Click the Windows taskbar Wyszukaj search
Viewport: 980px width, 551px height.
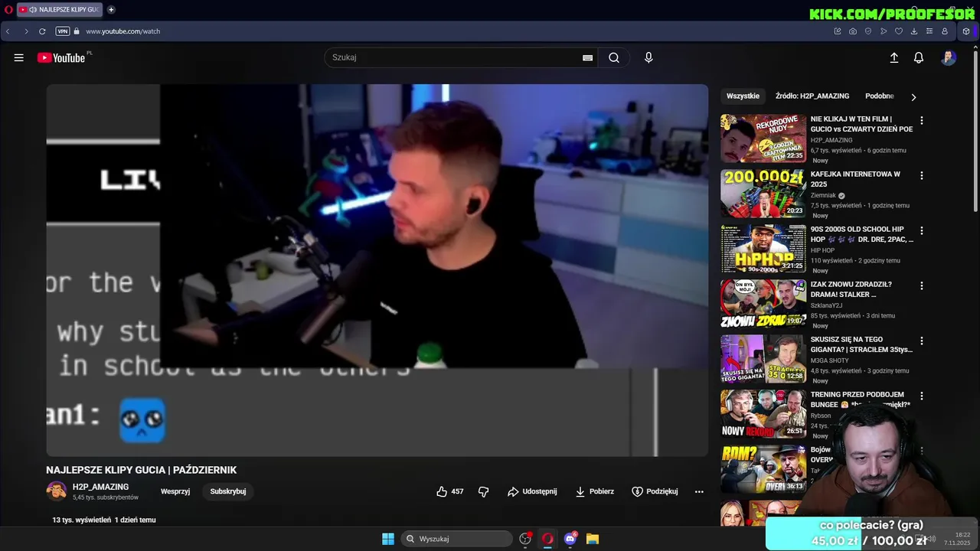point(457,539)
